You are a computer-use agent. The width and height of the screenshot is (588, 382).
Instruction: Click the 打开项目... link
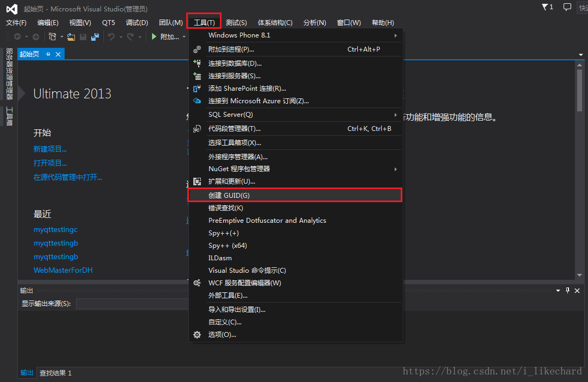[50, 163]
